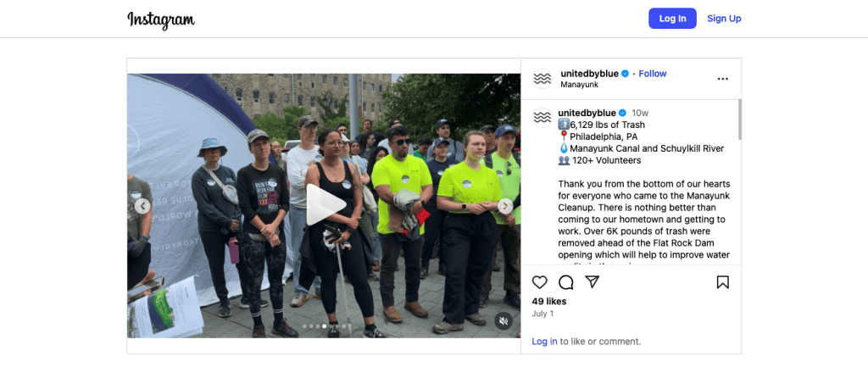Click the Instagram logo
The image size is (868, 384).
click(161, 19)
